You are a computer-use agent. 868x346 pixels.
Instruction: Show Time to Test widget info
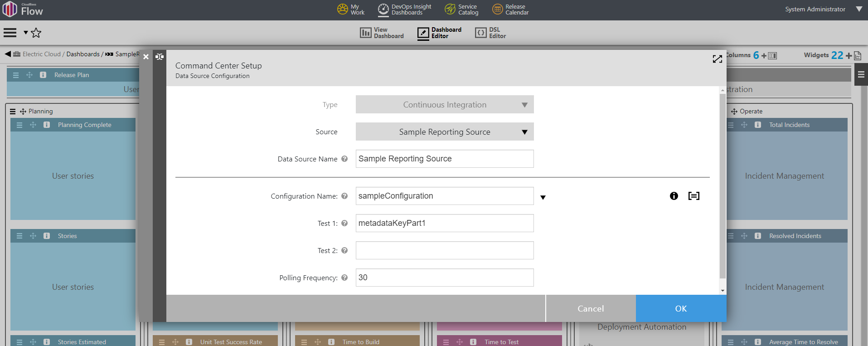(x=473, y=342)
